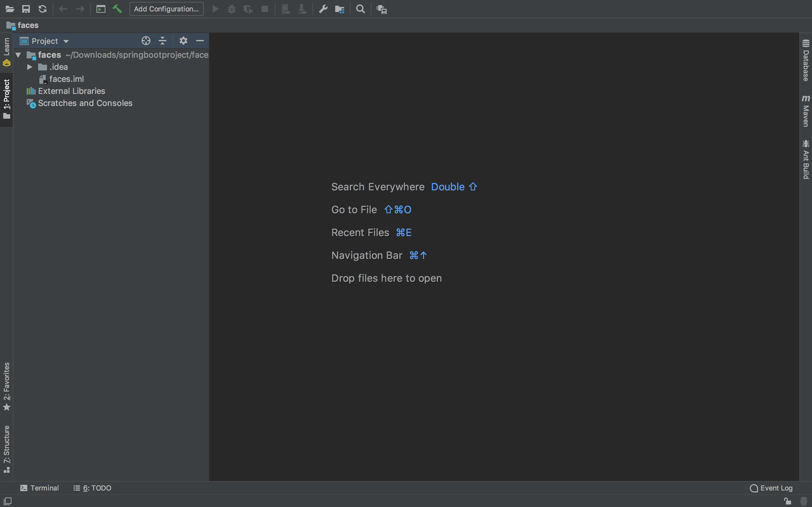Screen dimensions: 812x507
Task: Open Settings via the wrench icon
Action: click(323, 9)
